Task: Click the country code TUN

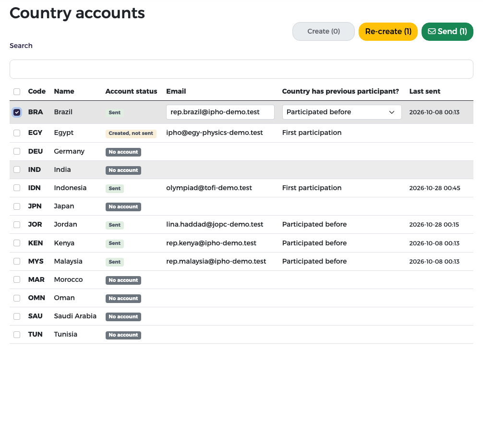Action: point(36,334)
